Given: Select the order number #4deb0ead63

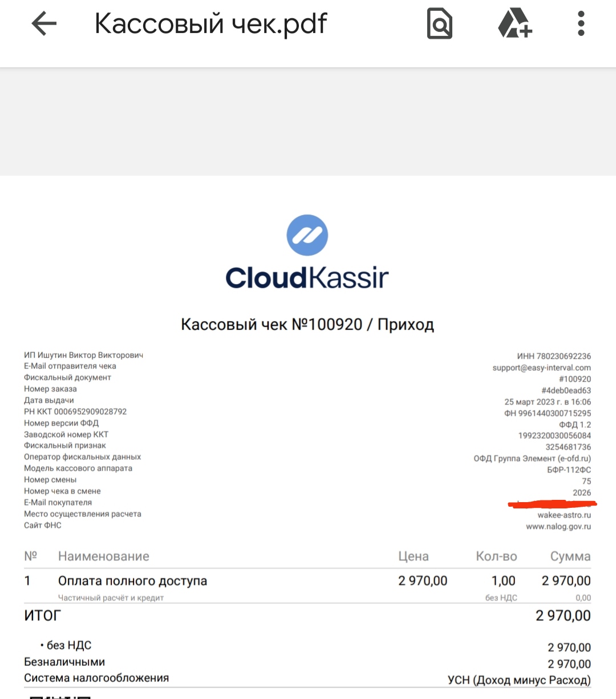Looking at the screenshot, I should (x=566, y=391).
